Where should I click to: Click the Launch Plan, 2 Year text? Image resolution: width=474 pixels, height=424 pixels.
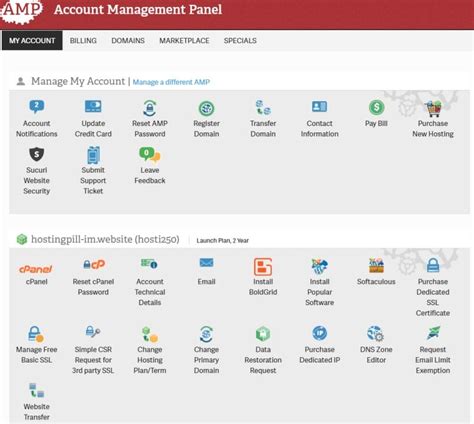222,240
